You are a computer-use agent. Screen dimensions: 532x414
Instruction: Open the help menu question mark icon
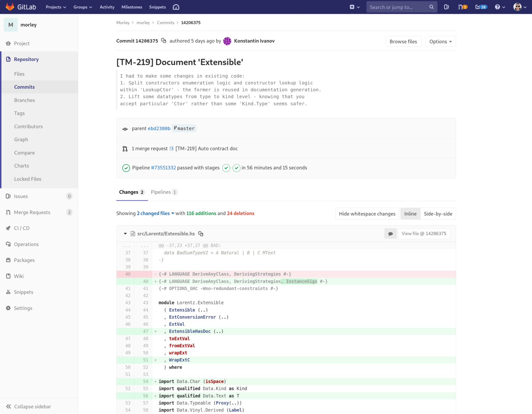[498, 7]
